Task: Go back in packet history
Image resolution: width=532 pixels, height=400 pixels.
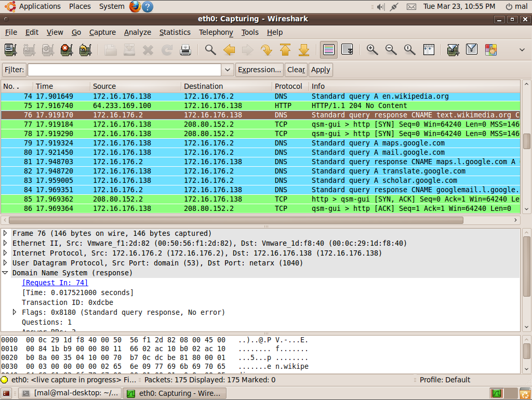Action: [x=229, y=50]
